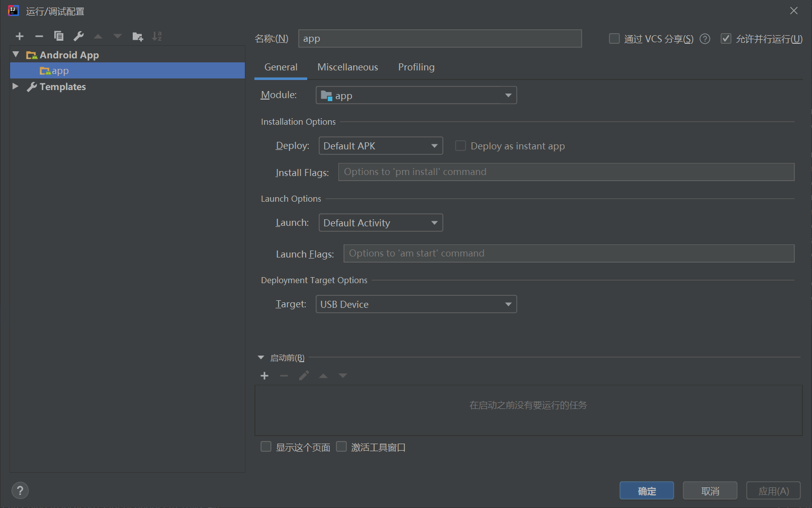Switch to the Miscellaneous tab
812x508 pixels.
347,67
